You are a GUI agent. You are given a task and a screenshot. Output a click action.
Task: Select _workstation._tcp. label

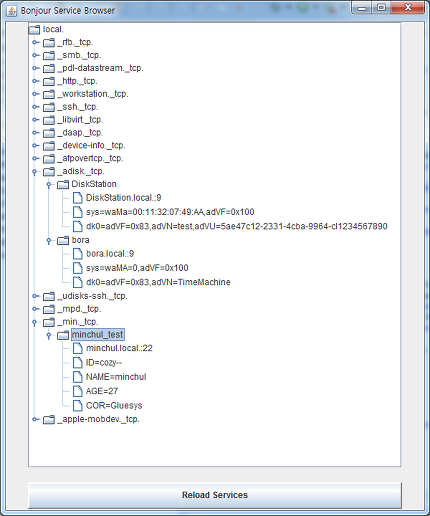tap(93, 94)
